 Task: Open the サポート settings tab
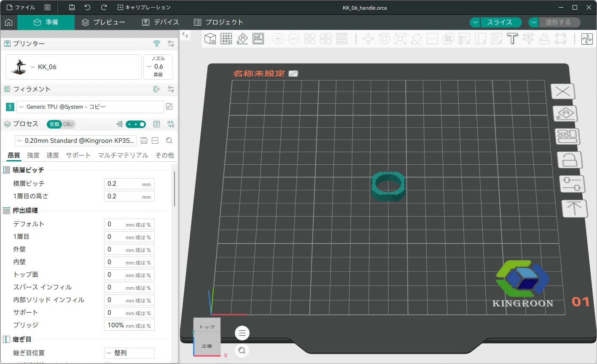coord(78,155)
